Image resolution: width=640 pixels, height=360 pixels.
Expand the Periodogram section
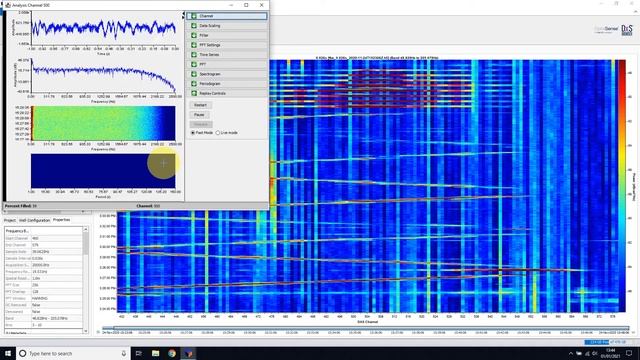[227, 84]
